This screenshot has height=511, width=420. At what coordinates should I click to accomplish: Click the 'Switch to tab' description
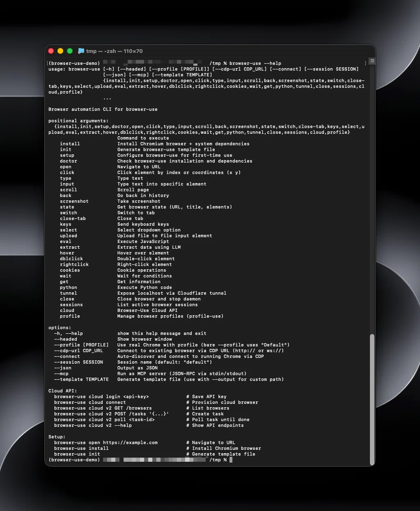(136, 213)
